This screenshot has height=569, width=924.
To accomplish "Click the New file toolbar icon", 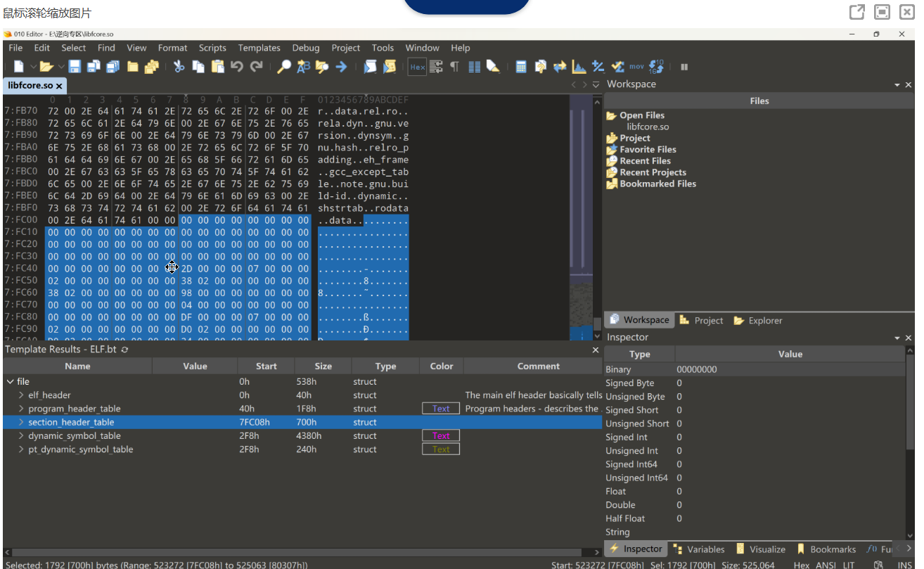I will click(x=19, y=67).
